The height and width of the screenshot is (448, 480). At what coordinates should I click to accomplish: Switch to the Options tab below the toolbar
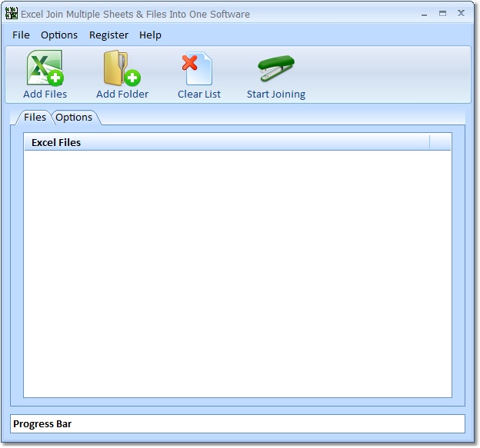pos(74,117)
